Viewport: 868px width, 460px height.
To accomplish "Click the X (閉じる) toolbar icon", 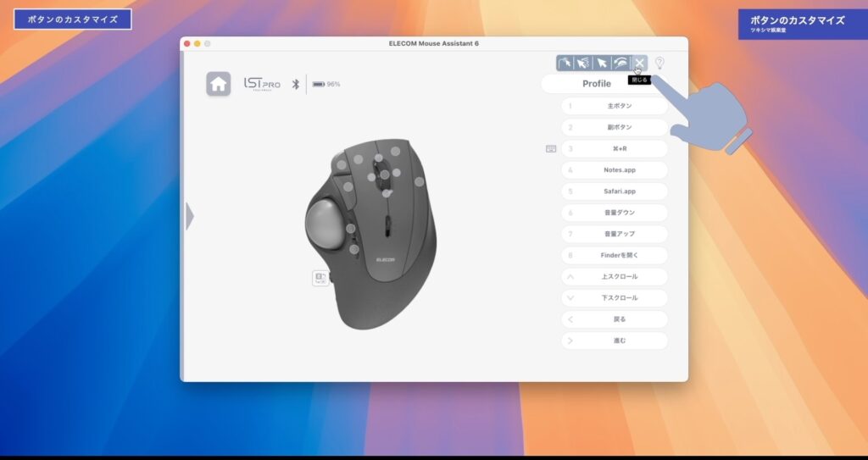I will 639,63.
